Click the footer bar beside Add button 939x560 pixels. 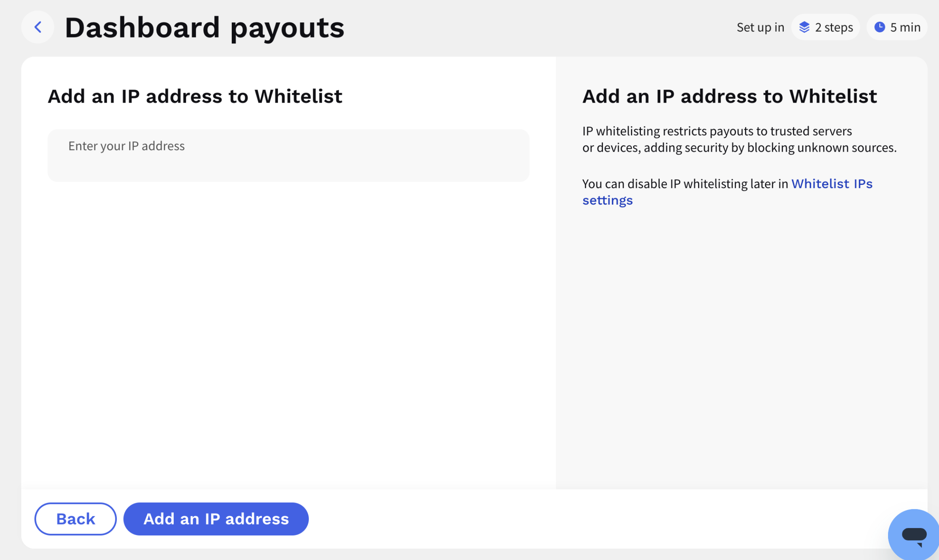tap(592, 519)
